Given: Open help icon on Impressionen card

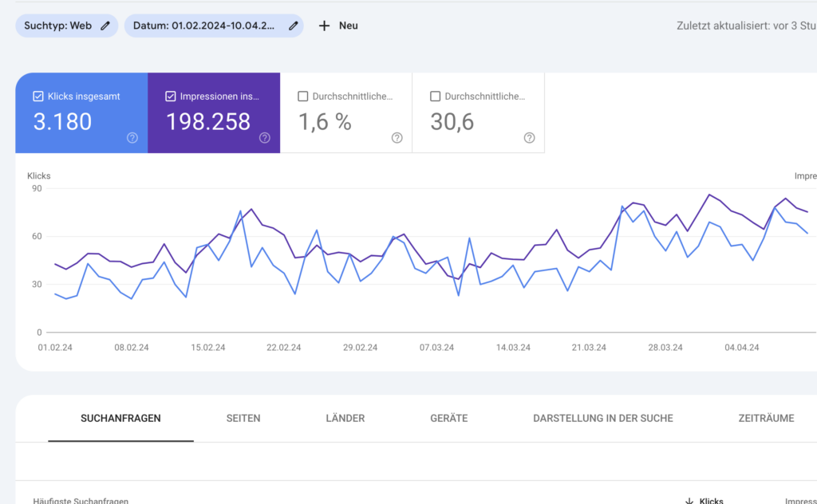Looking at the screenshot, I should [265, 138].
